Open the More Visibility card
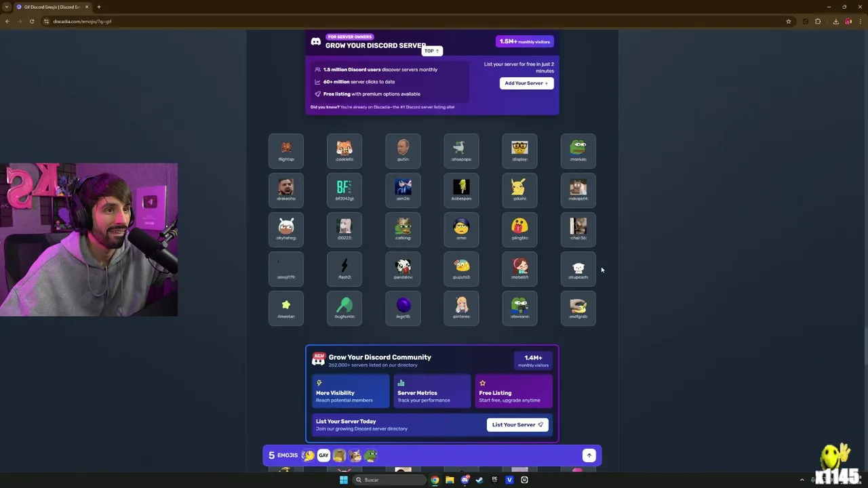Image resolution: width=868 pixels, height=488 pixels. [x=351, y=391]
